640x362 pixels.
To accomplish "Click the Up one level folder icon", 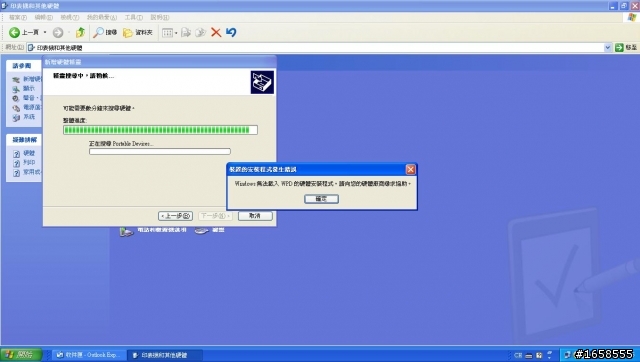I will pos(80,32).
